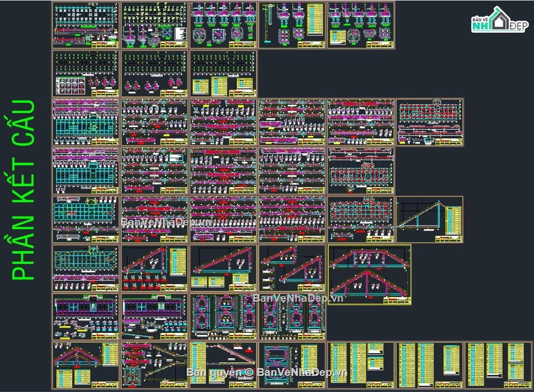Select the staircase detail sheet in bottom row

click(x=154, y=365)
